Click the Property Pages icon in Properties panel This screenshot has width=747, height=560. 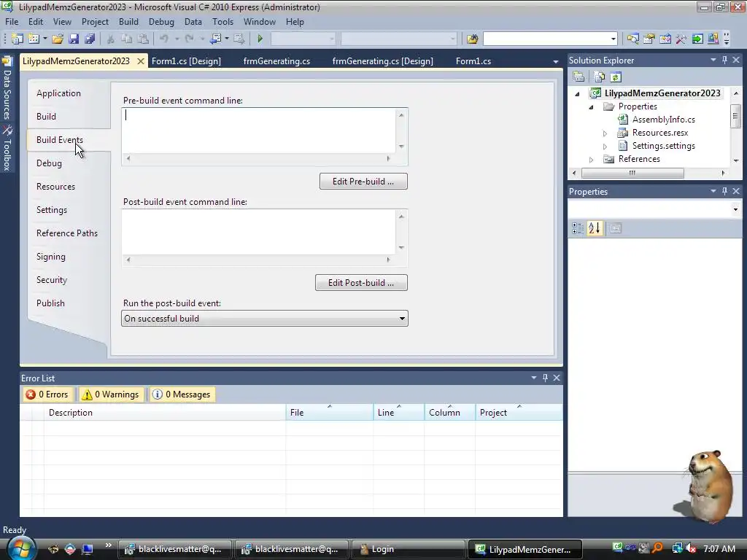pos(616,228)
